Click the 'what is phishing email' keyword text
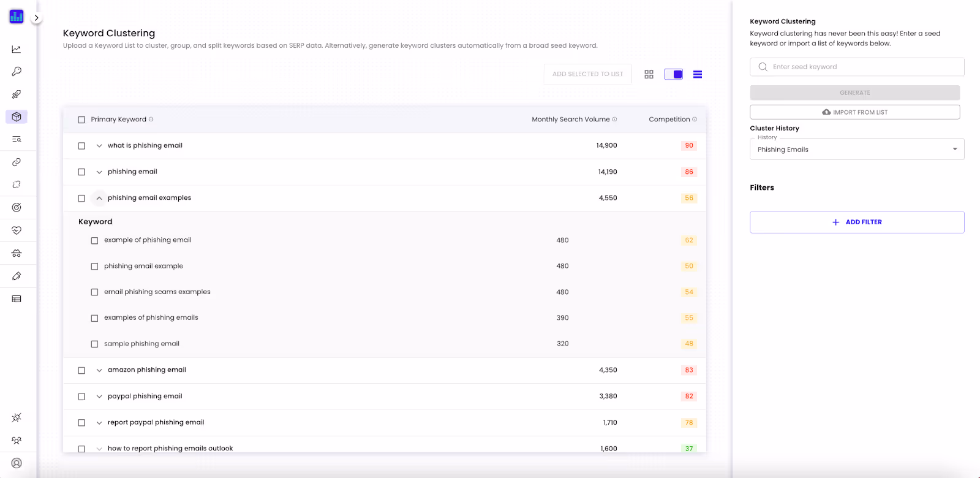This screenshot has width=980, height=478. click(145, 146)
